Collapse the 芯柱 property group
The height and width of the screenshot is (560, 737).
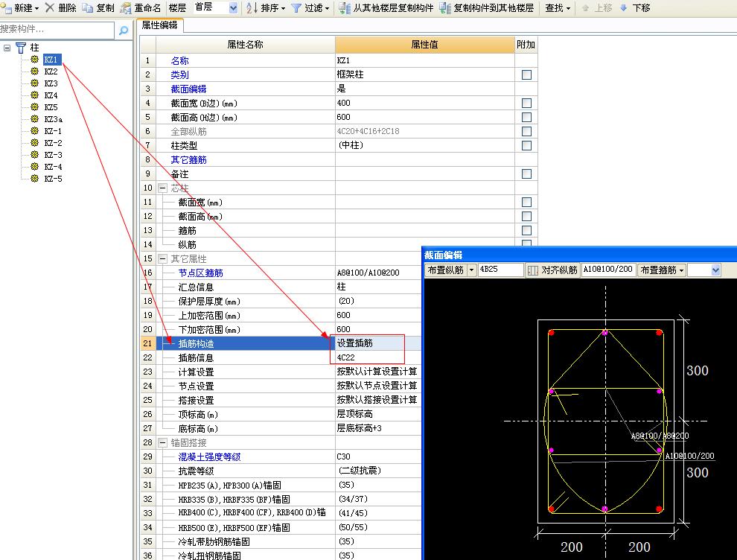pos(162,188)
